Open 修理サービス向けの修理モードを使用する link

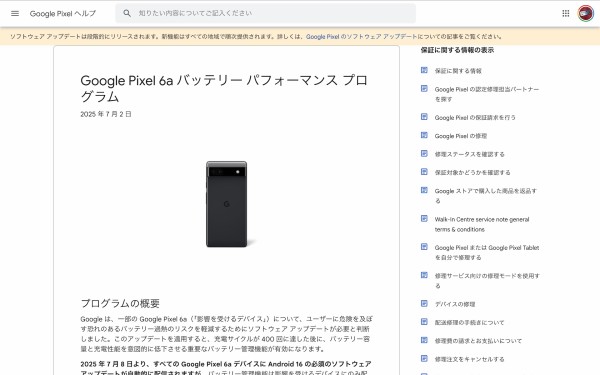pos(487,281)
